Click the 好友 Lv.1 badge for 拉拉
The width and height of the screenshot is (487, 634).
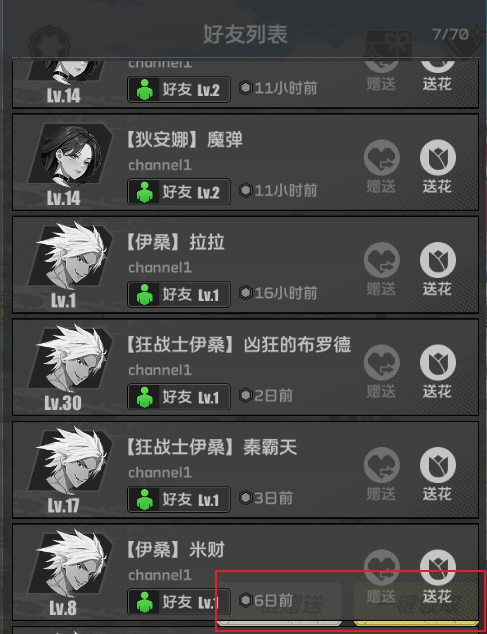click(179, 294)
